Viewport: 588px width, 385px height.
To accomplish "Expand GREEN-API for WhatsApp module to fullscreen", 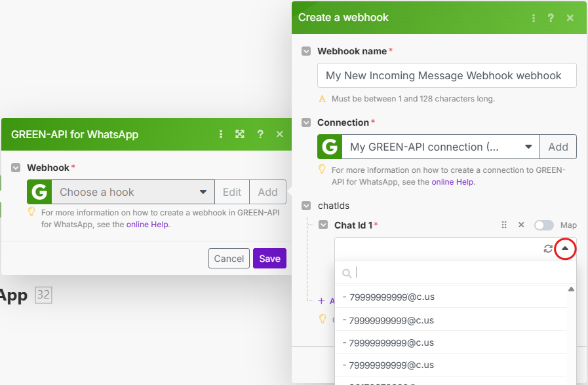I will 240,134.
